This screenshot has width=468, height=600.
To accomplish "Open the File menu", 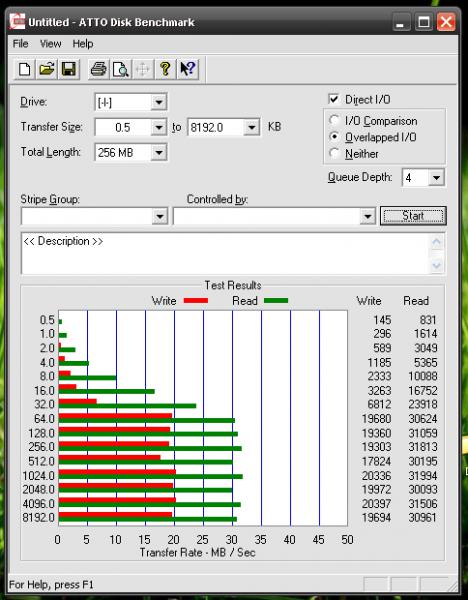I will [20, 44].
